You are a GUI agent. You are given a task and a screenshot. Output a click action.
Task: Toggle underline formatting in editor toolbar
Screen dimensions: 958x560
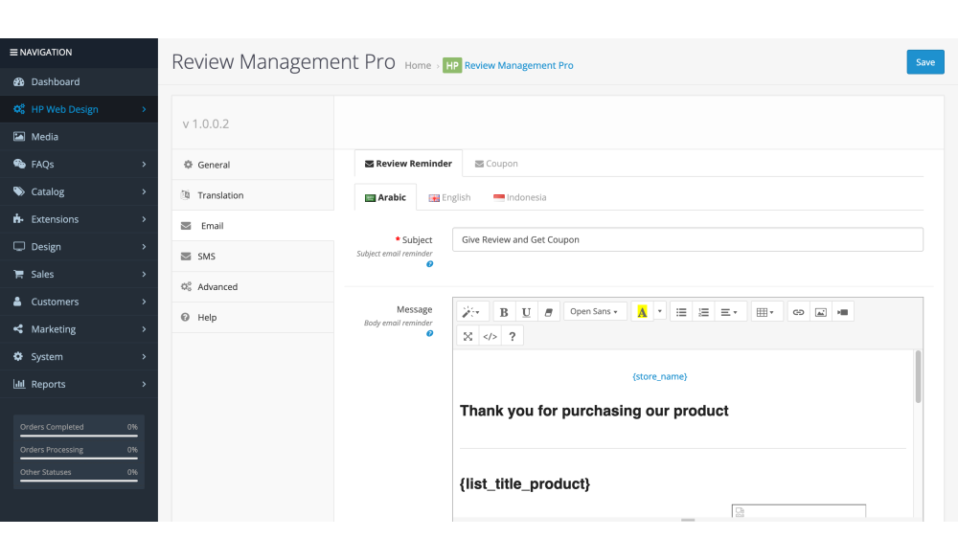526,312
